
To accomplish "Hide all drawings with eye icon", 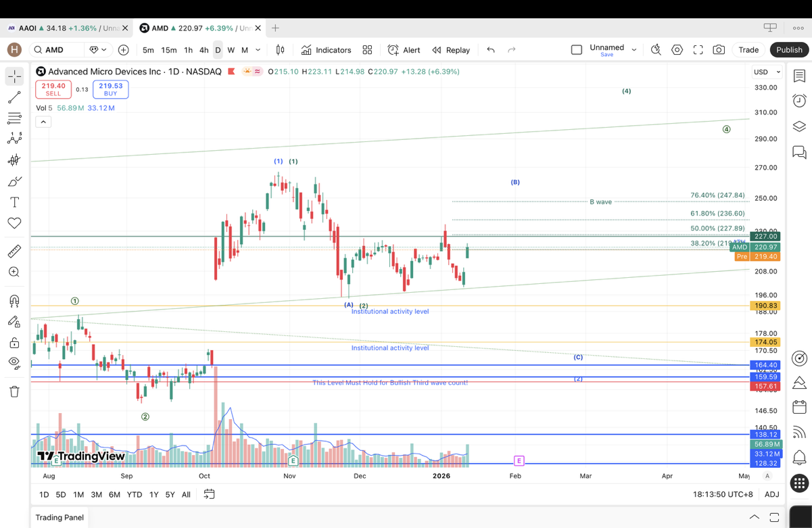I will (x=14, y=362).
